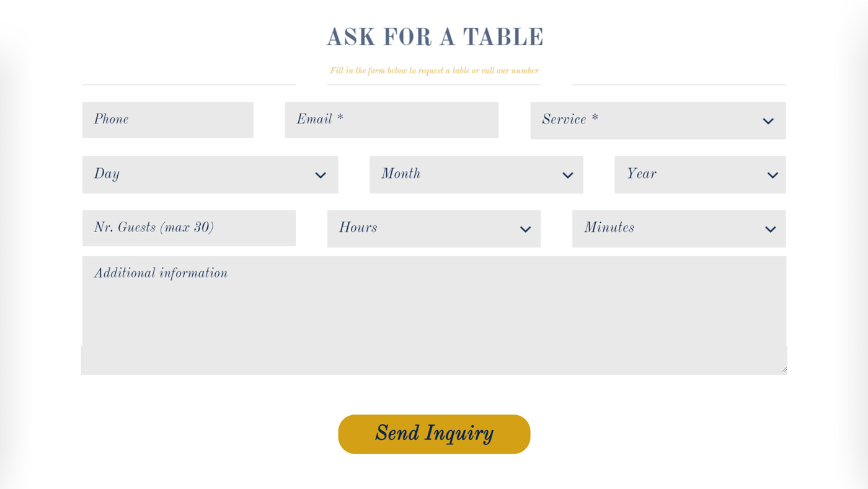Click the chevron arrow in the Month field
868x489 pixels.
pyautogui.click(x=567, y=175)
